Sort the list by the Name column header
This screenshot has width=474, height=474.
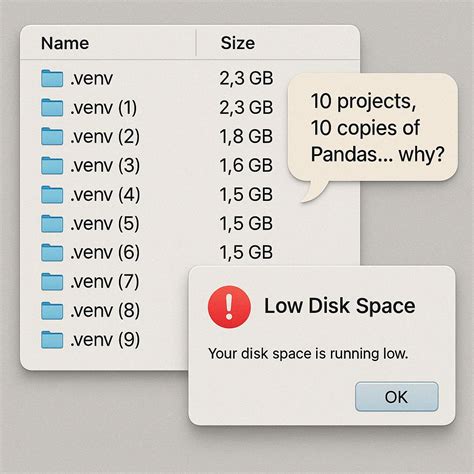pos(65,43)
